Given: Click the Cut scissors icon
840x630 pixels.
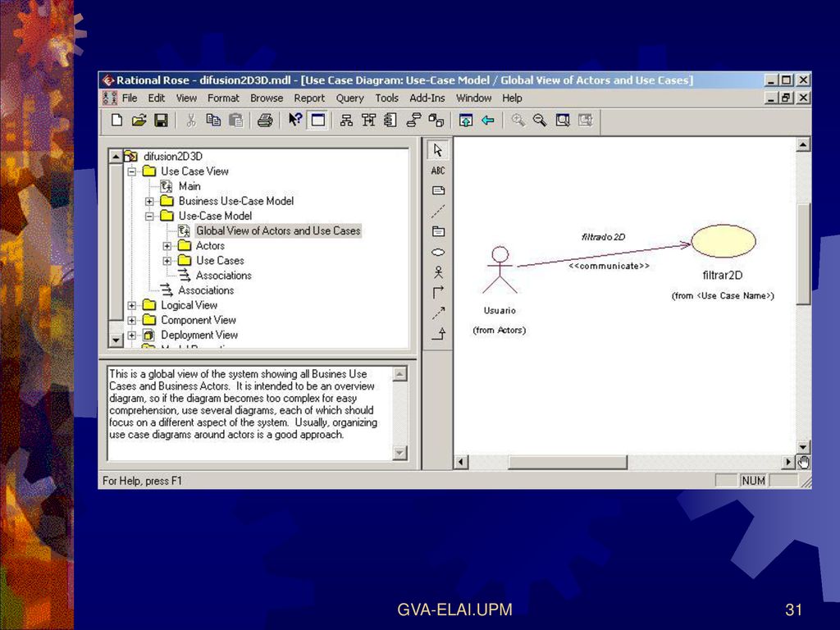Looking at the screenshot, I should pos(191,121).
